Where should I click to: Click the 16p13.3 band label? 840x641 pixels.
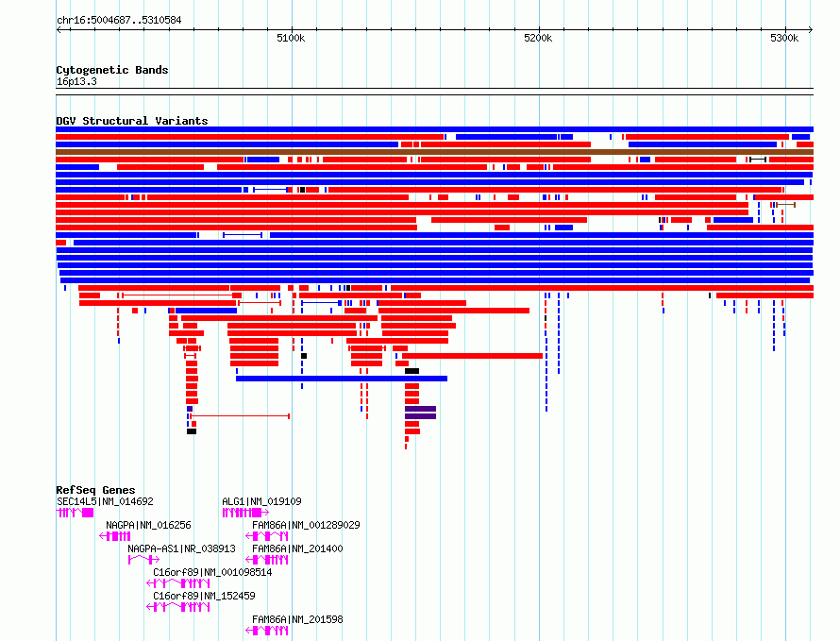tap(76, 81)
